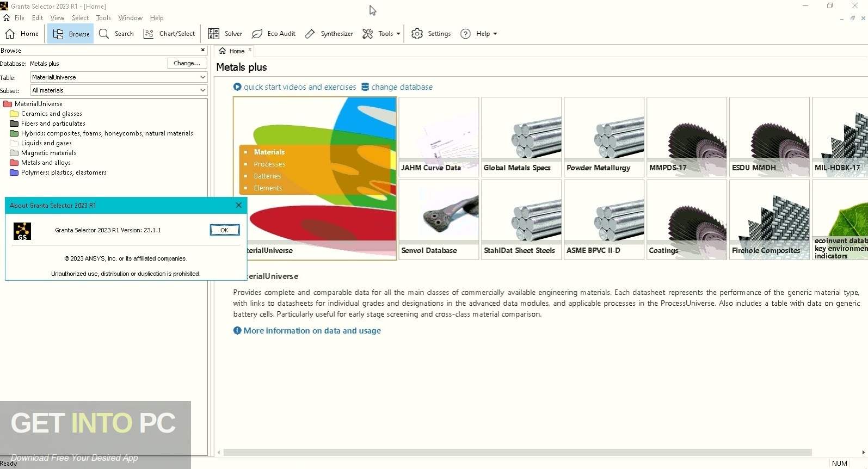Click the Hybrids folder icon
The height and width of the screenshot is (469, 868).
click(14, 133)
